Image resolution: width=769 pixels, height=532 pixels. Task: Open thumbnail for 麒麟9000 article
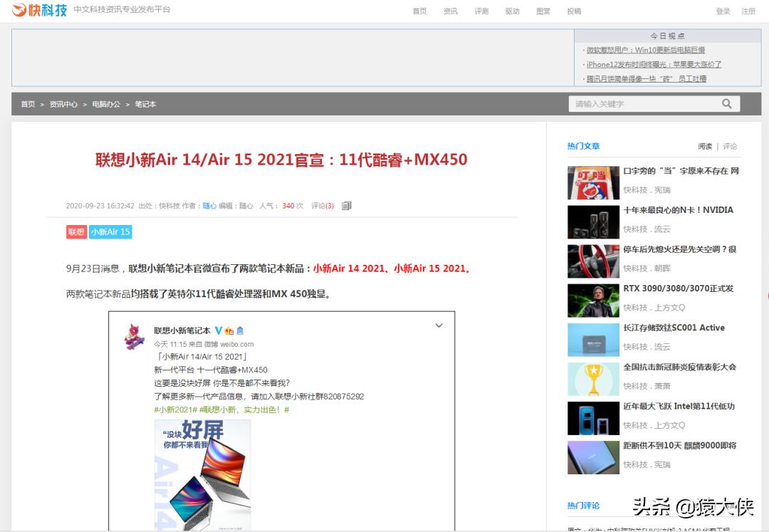(593, 457)
